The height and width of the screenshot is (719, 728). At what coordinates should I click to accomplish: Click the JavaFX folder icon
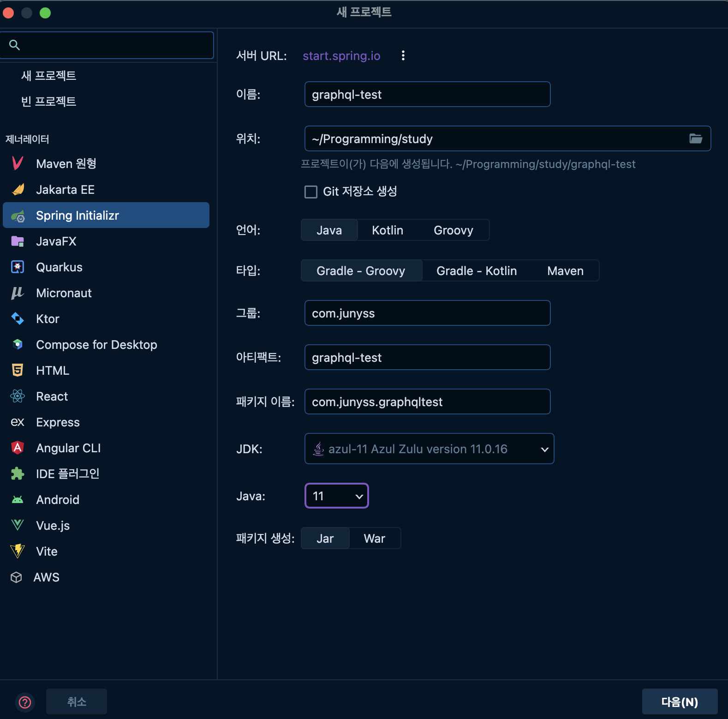pyautogui.click(x=18, y=241)
